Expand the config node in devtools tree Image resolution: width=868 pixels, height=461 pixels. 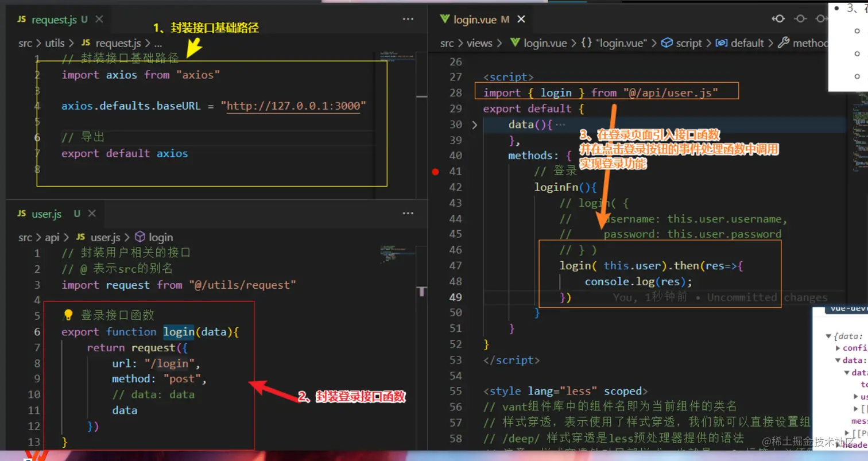838,348
